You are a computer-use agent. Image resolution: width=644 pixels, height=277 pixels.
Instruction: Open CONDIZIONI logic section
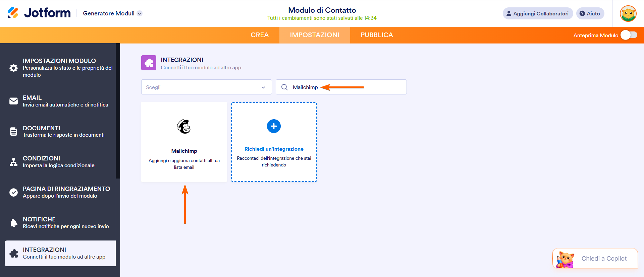point(60,161)
